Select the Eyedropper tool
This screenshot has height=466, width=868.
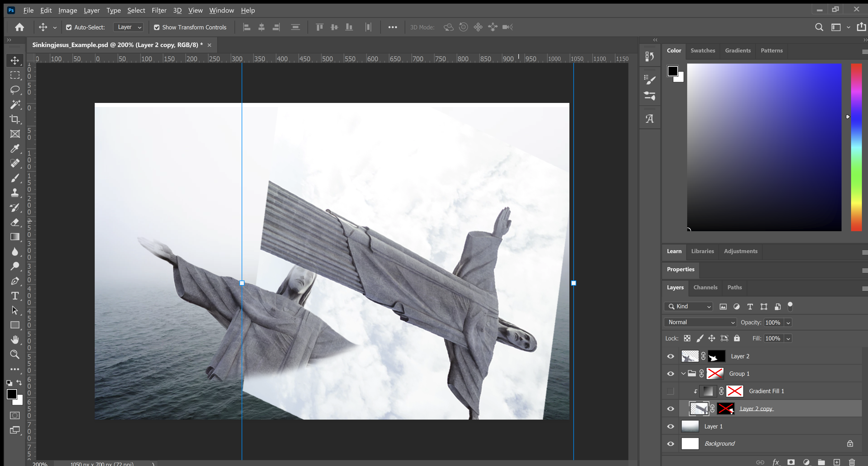15,149
